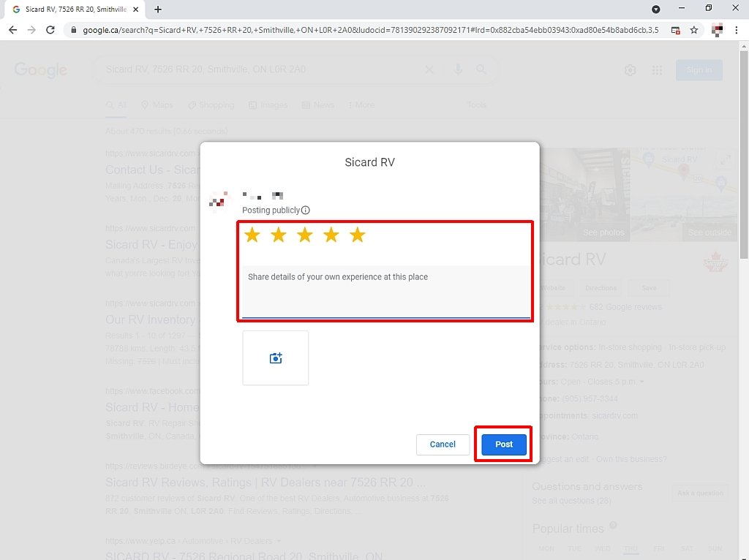Select the fifth rating star
The image size is (749, 560).
[x=357, y=235]
